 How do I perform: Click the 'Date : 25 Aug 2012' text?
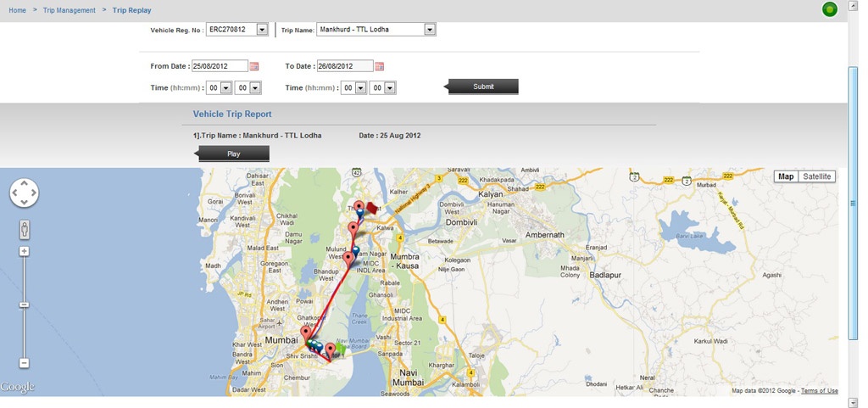[390, 136]
